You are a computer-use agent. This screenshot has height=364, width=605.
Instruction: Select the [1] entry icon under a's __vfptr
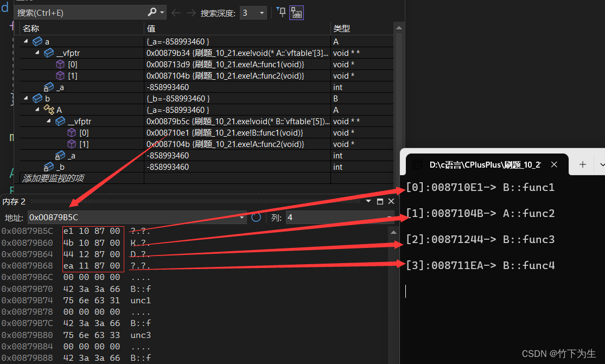(60, 75)
